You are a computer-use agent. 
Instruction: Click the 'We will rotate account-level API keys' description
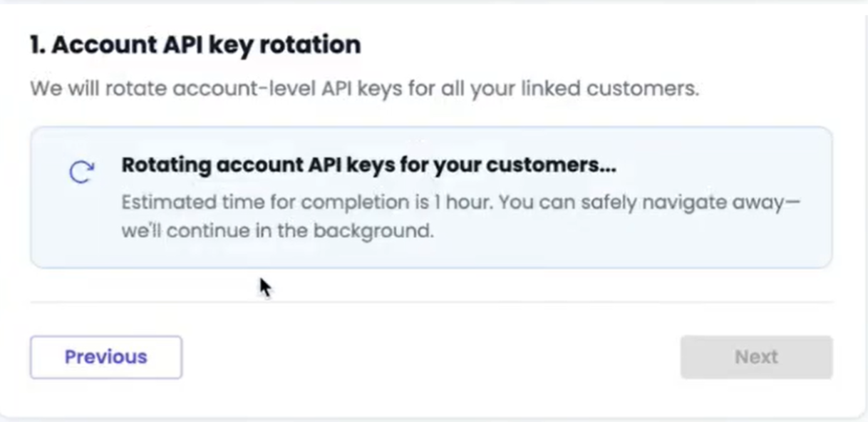point(364,90)
